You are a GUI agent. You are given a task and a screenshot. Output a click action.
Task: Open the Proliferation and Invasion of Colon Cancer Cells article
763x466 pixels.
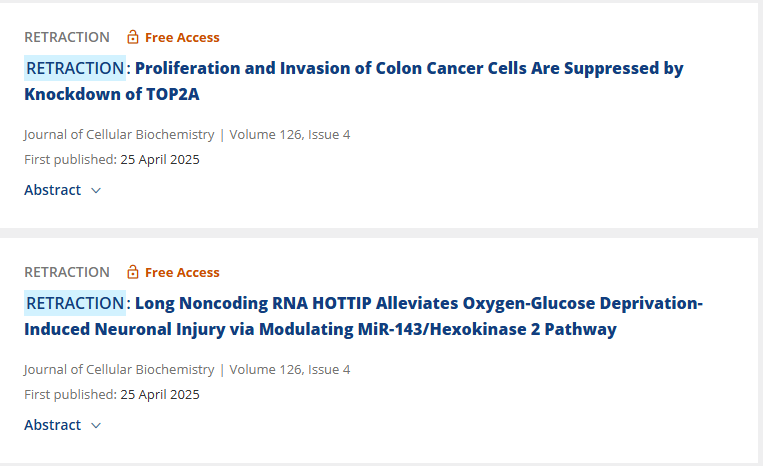click(x=354, y=81)
